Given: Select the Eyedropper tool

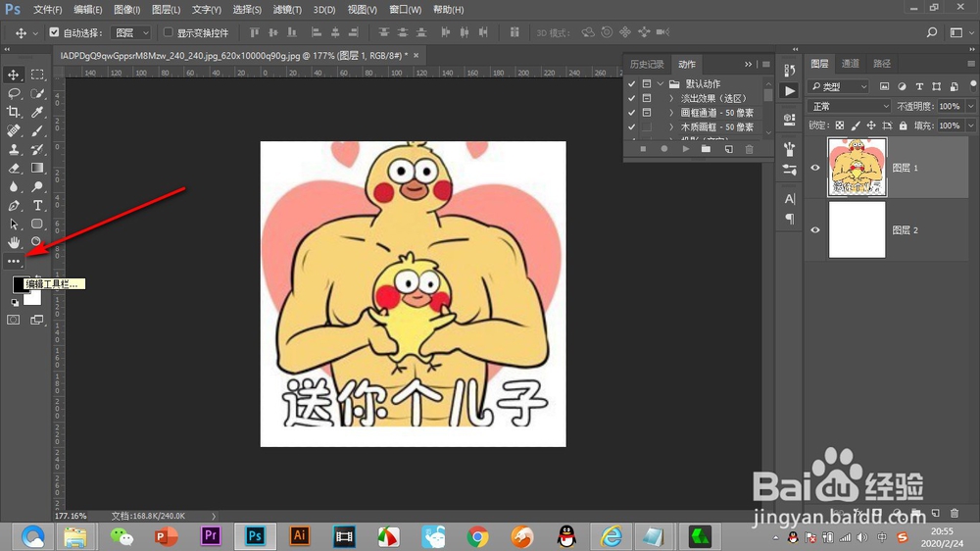Looking at the screenshot, I should coord(37,112).
